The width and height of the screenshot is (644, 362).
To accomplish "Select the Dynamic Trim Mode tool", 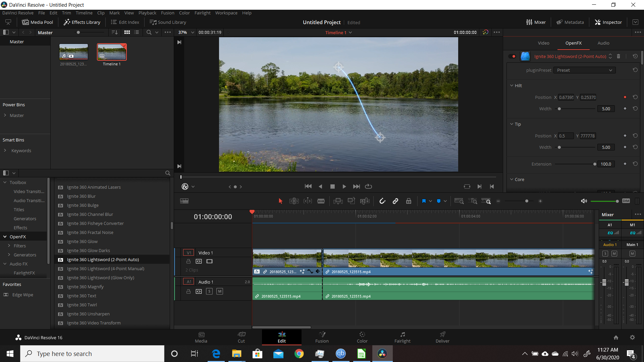I will (x=308, y=201).
